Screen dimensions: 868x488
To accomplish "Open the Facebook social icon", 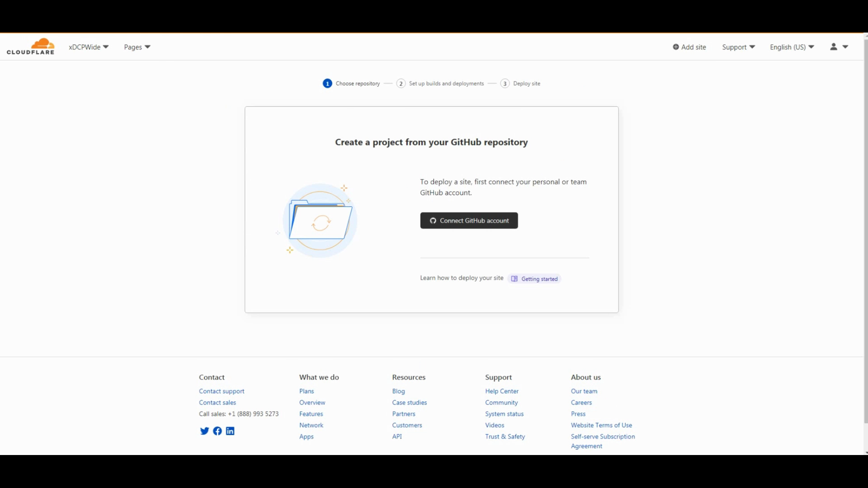I will [217, 431].
